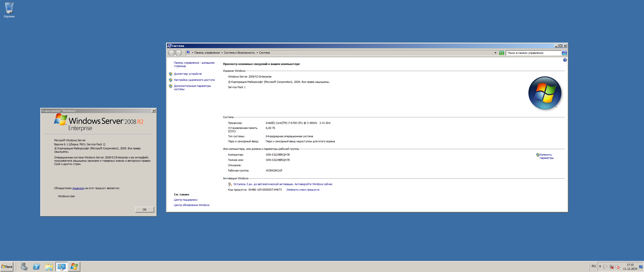Launch Windows PowerShell from the taskbar
This screenshot has width=644, height=272.
36,267
